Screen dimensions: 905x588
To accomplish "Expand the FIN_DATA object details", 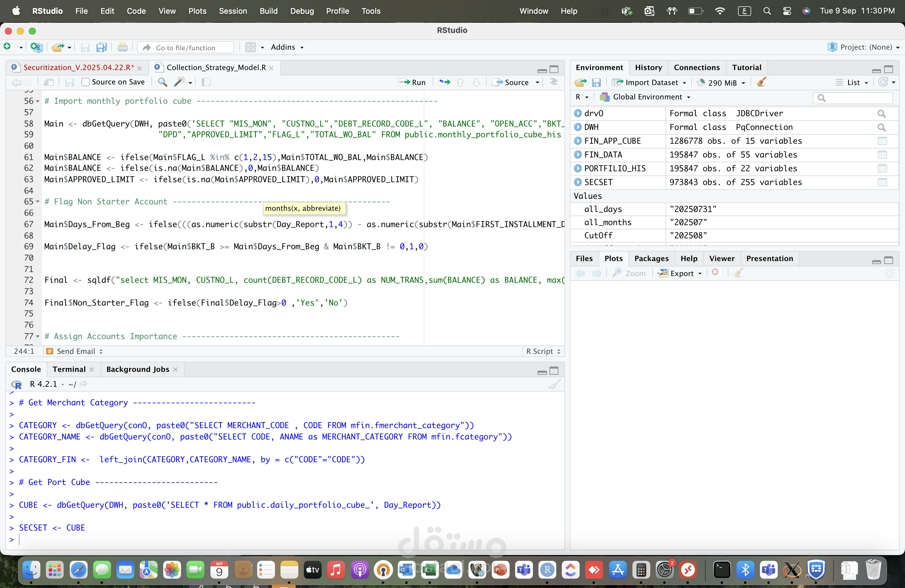I will [578, 154].
